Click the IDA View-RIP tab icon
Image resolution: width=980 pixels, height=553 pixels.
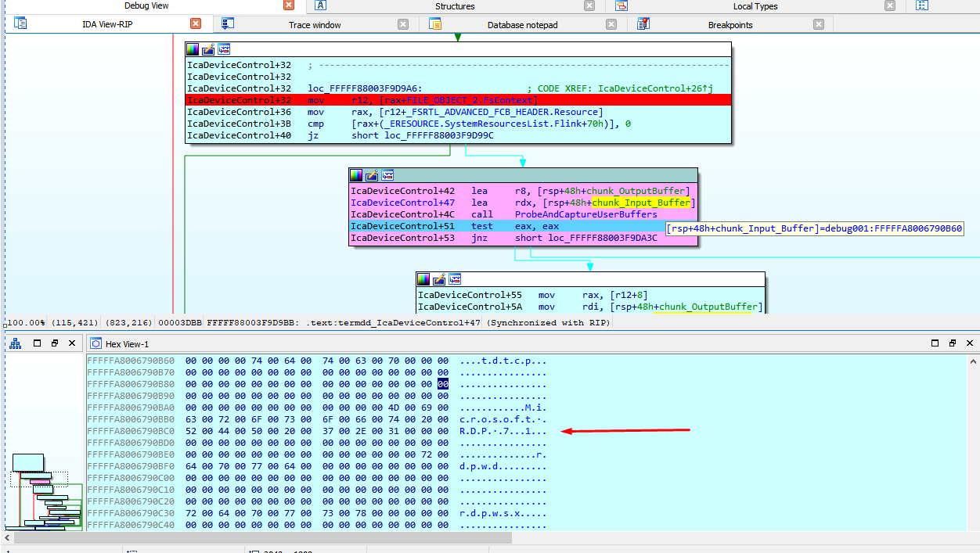21,23
